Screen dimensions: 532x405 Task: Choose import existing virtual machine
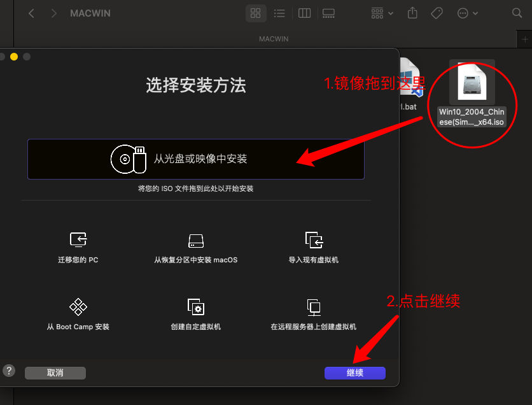click(314, 248)
